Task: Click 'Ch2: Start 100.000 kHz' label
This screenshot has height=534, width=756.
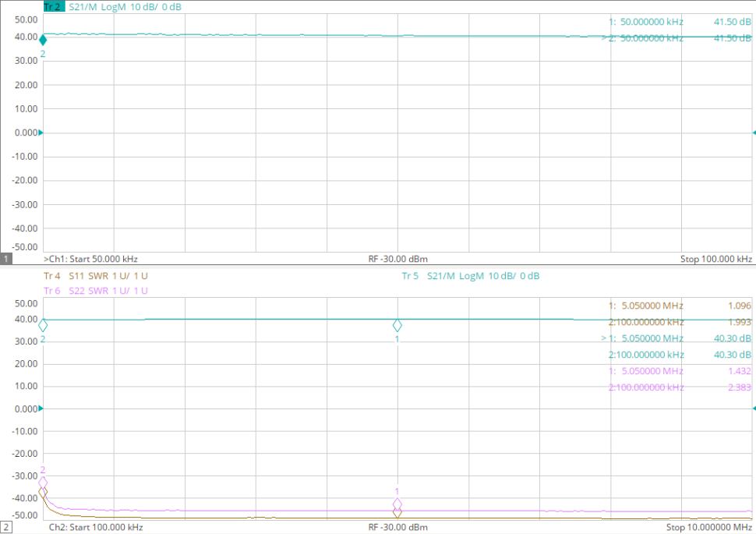Action: coord(96,527)
